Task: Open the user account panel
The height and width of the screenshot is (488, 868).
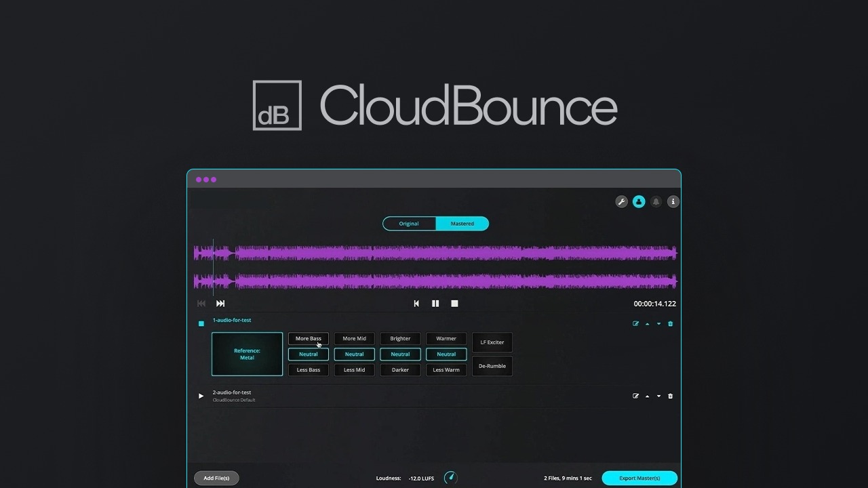Action: [638, 201]
